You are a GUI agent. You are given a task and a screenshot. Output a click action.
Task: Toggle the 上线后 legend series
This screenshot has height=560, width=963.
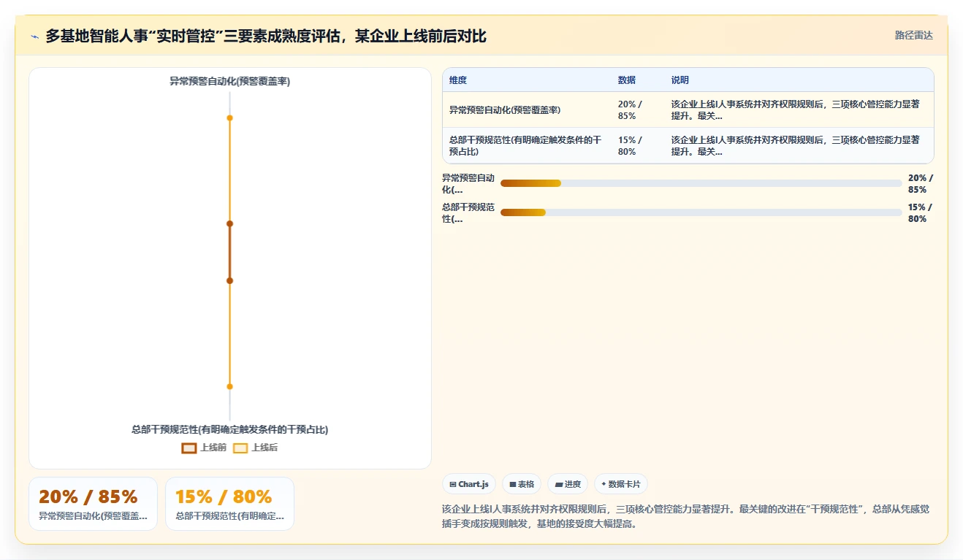point(255,448)
